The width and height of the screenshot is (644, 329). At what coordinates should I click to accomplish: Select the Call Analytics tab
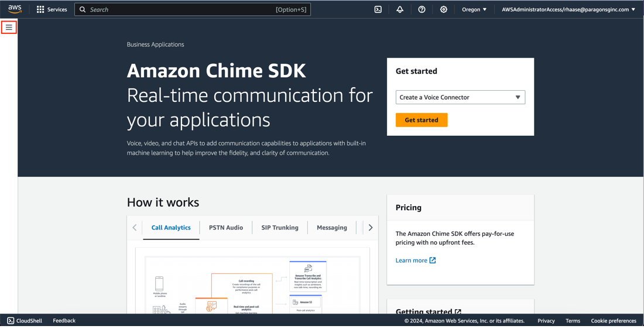coord(171,228)
